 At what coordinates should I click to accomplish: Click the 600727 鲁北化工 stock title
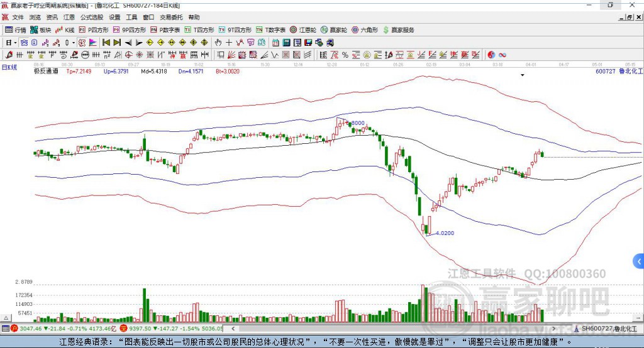(x=619, y=72)
